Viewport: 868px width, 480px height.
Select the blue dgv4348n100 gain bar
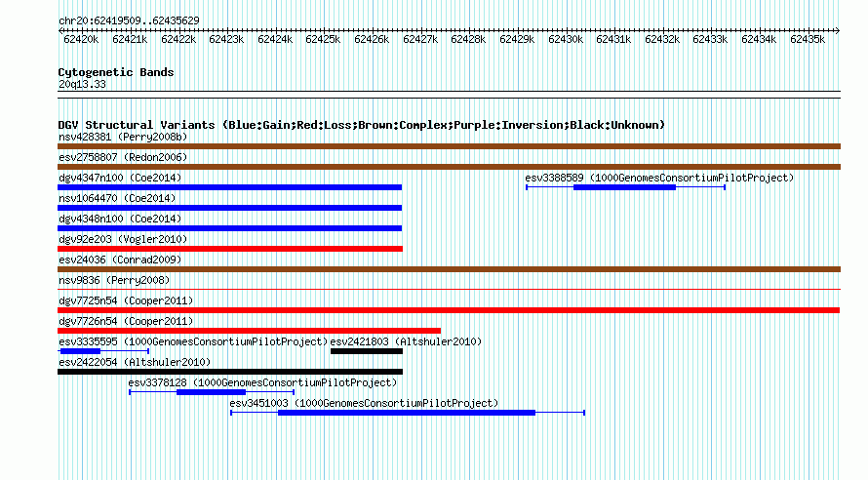click(230, 228)
